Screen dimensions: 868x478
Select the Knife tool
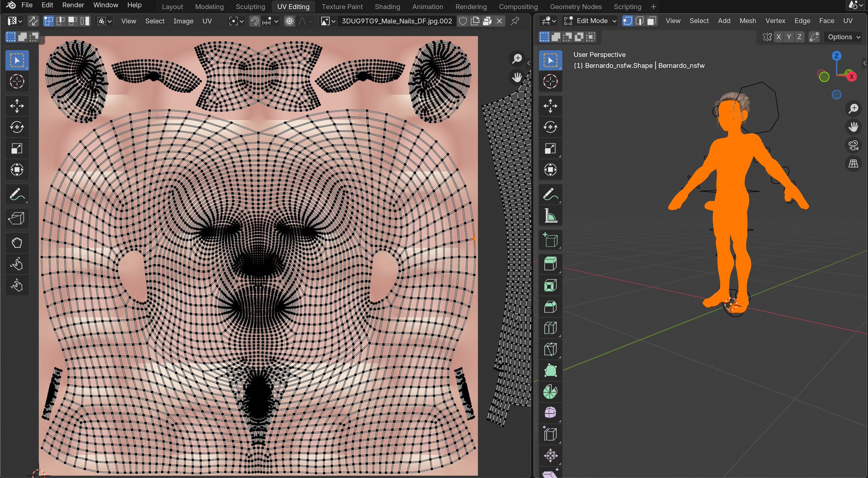(x=550, y=349)
